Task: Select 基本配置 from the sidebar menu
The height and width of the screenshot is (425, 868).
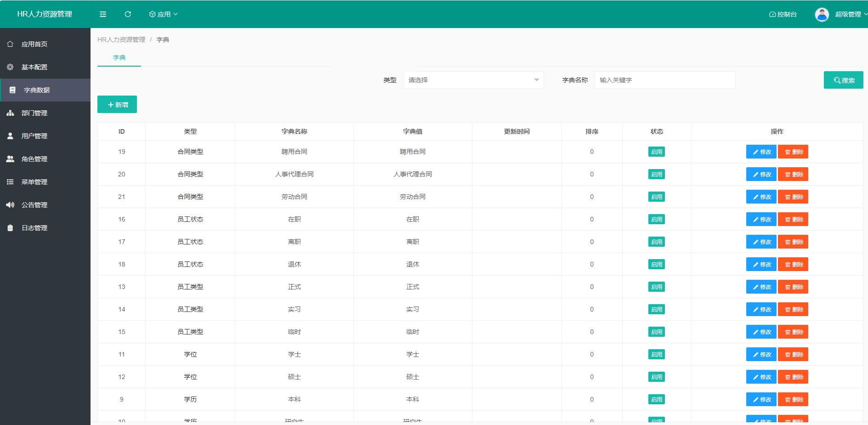Action: coord(33,67)
